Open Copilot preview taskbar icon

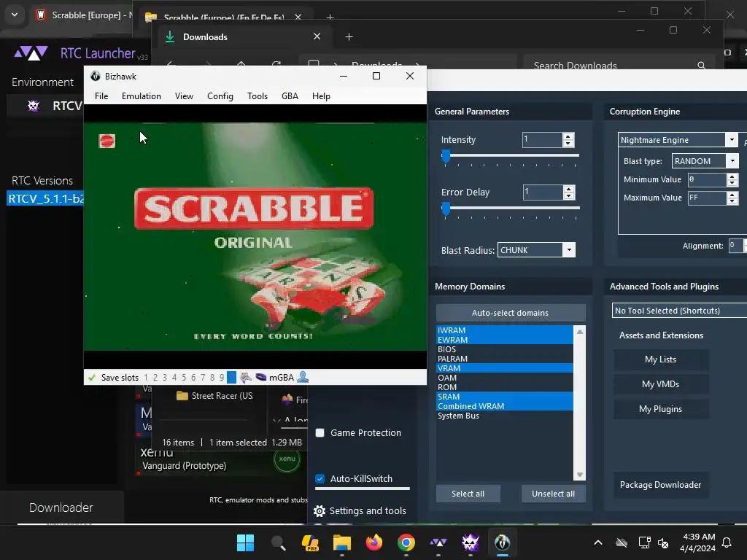(310, 542)
